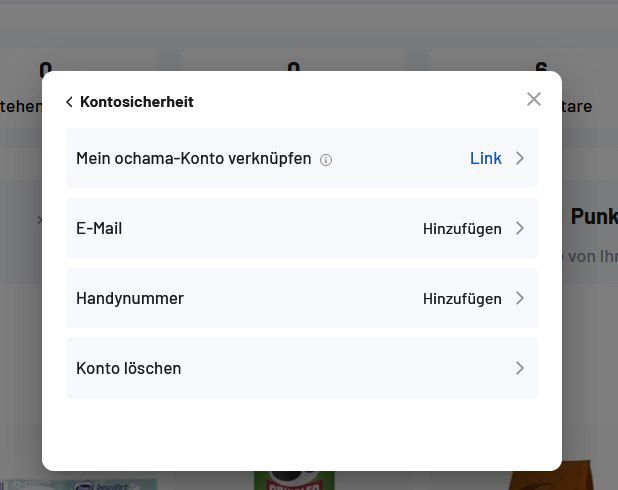The width and height of the screenshot is (618, 490).
Task: Click the small chevron left of the dialog
Action: [x=39, y=219]
